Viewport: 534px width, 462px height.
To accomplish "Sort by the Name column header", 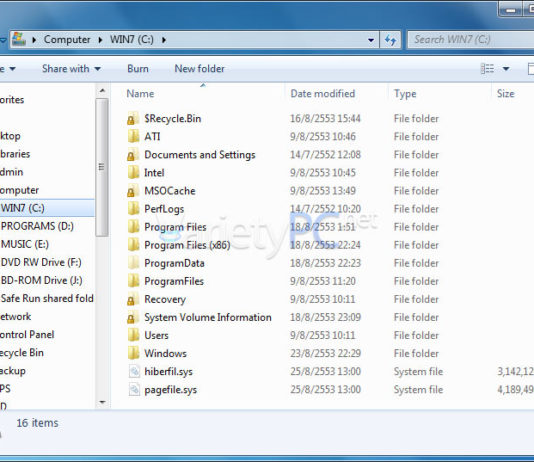I will tap(140, 94).
